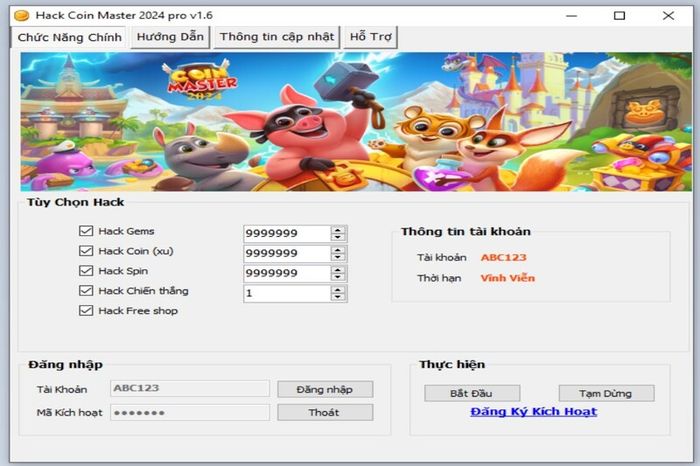Focus the Hack Spin number field
This screenshot has width=700, height=466.
(x=287, y=273)
